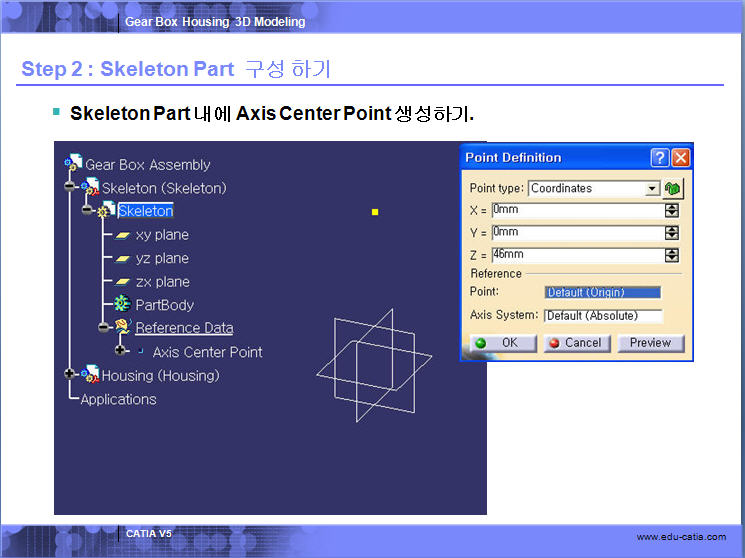Click the Reference Point Default (Origin) field

pos(603,292)
